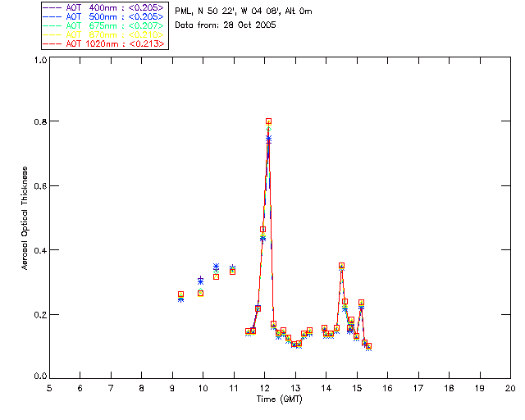Click the red square marker at the 14.5 GMT peak
Image resolution: width=525 pixels, height=420 pixels.
point(341,266)
